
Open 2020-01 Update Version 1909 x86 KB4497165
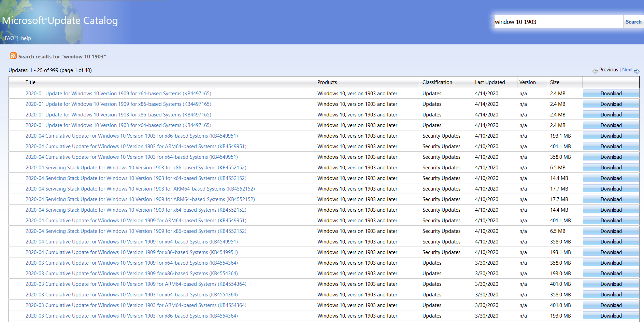click(x=118, y=104)
